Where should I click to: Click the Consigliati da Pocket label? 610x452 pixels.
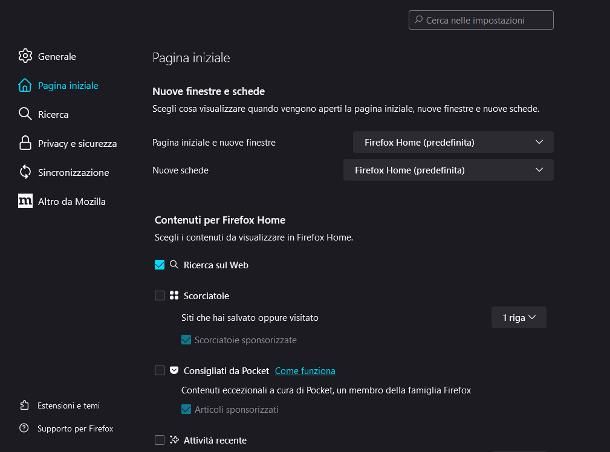226,371
